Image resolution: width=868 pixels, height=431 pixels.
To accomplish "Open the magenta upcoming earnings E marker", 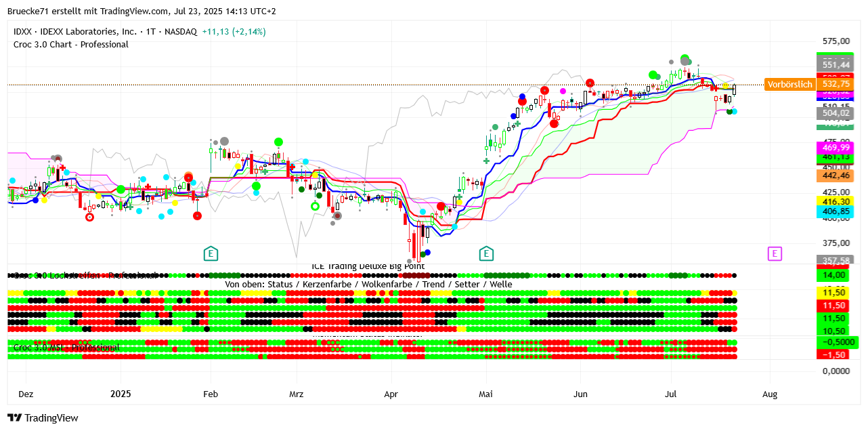I will [775, 254].
